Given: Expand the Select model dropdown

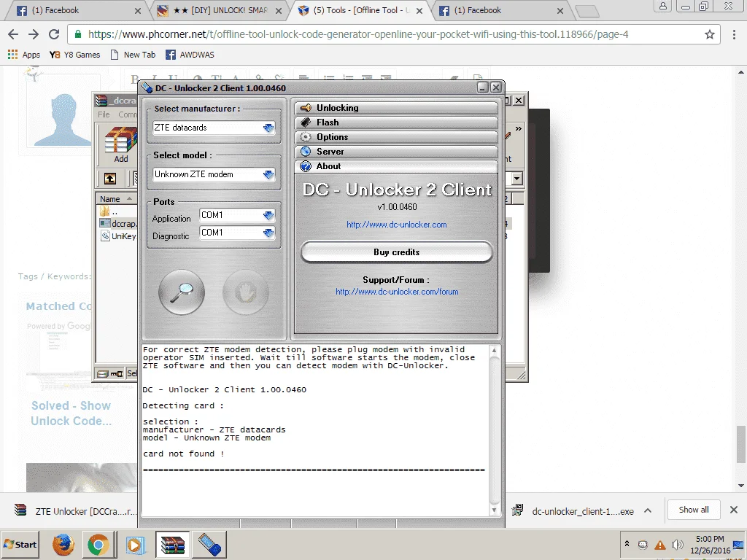Looking at the screenshot, I should 268,174.
